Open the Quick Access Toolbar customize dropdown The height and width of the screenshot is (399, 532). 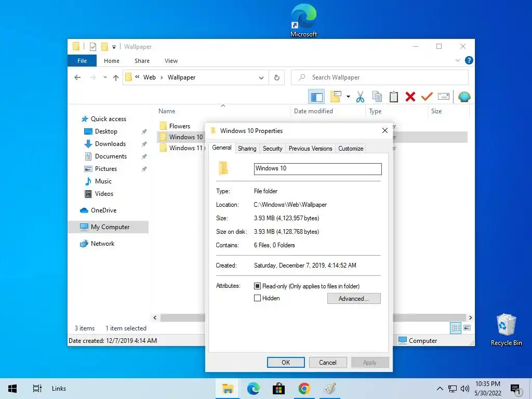point(114,47)
